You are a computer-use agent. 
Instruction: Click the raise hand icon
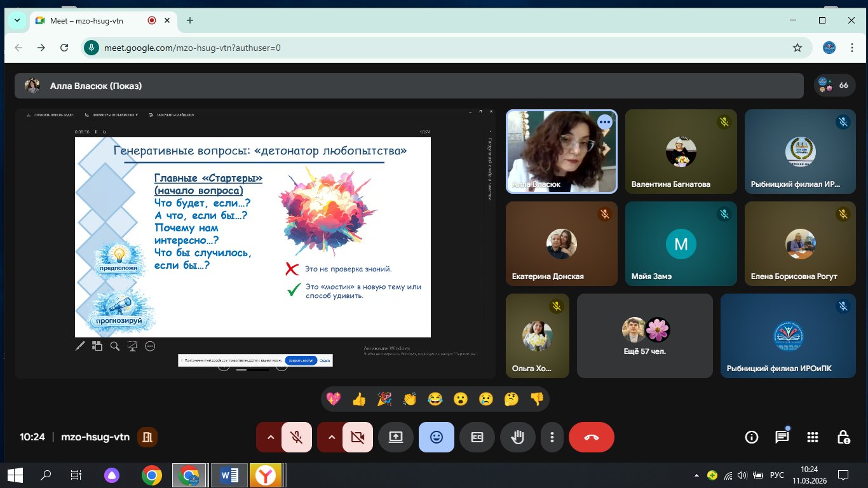coord(518,437)
